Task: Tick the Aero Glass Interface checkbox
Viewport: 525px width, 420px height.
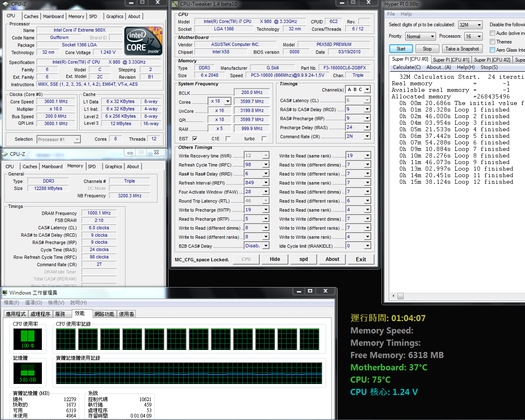Action: [492, 50]
